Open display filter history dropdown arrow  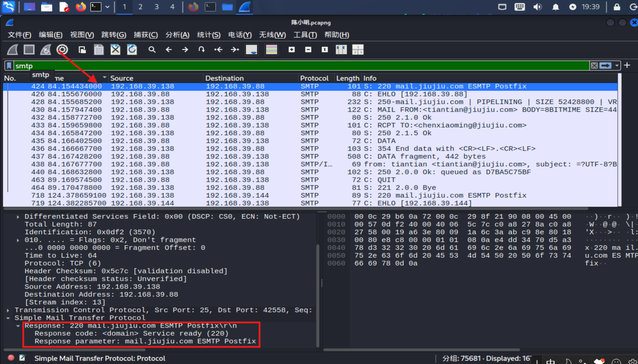point(617,65)
